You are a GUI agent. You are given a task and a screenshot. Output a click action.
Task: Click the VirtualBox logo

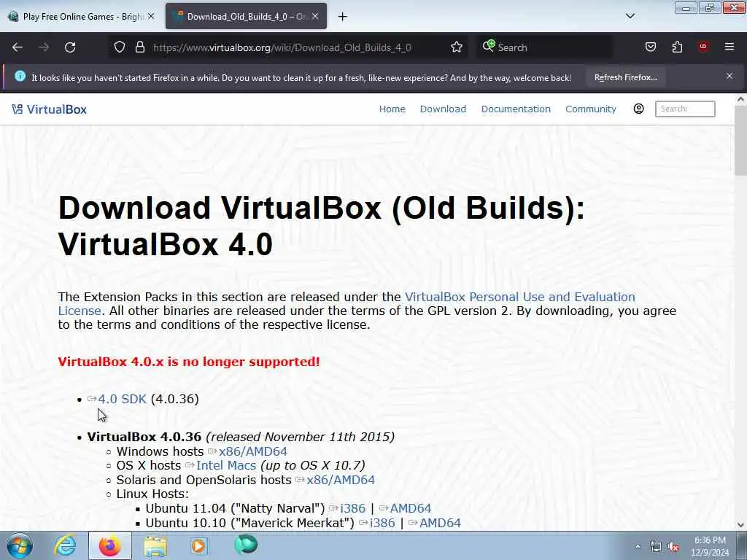tap(49, 109)
